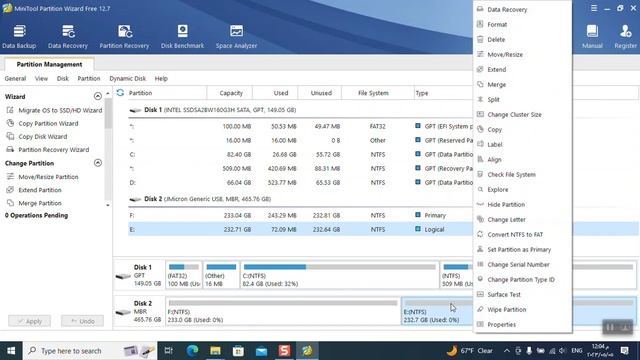Refresh the partition list
The image size is (640, 360).
(120, 93)
